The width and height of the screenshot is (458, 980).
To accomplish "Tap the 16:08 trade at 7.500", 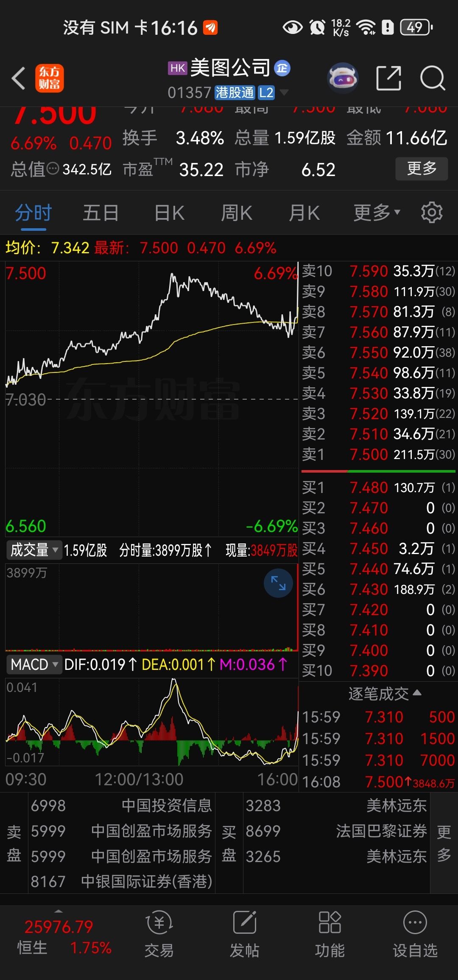I will (378, 782).
